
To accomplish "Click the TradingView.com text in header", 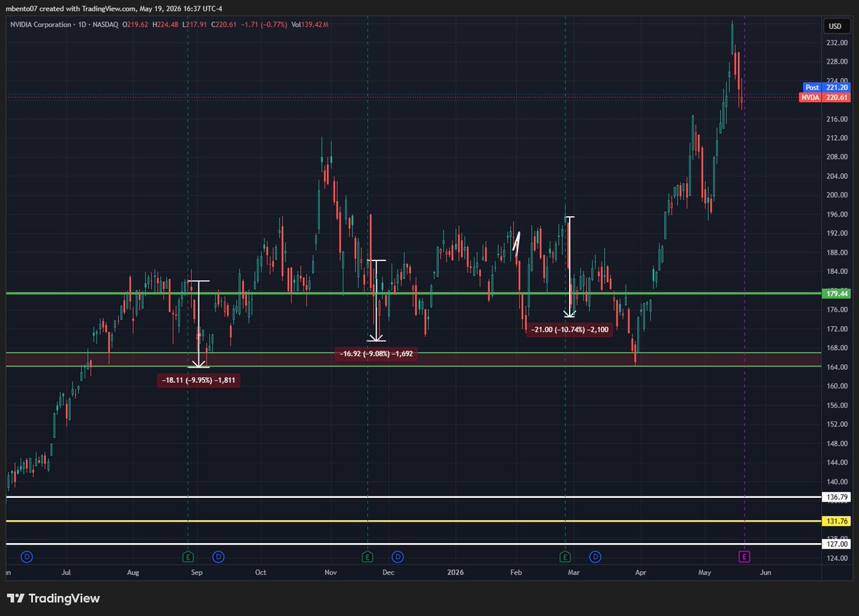I will click(108, 9).
